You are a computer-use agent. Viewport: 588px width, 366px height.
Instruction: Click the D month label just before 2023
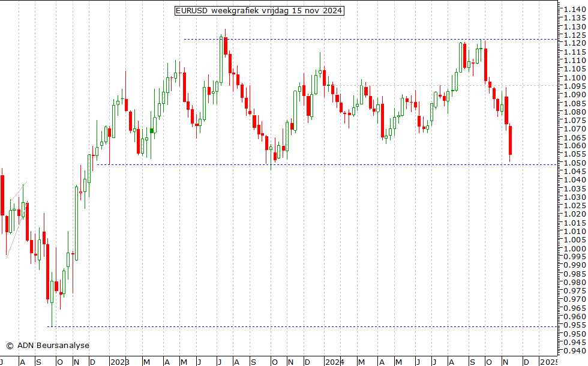point(92,362)
